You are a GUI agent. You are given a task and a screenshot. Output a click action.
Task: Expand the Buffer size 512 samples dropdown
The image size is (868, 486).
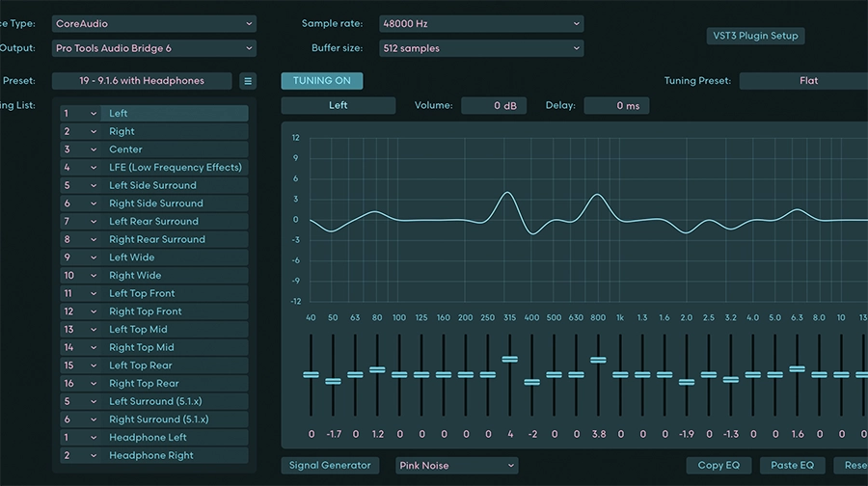tap(480, 48)
